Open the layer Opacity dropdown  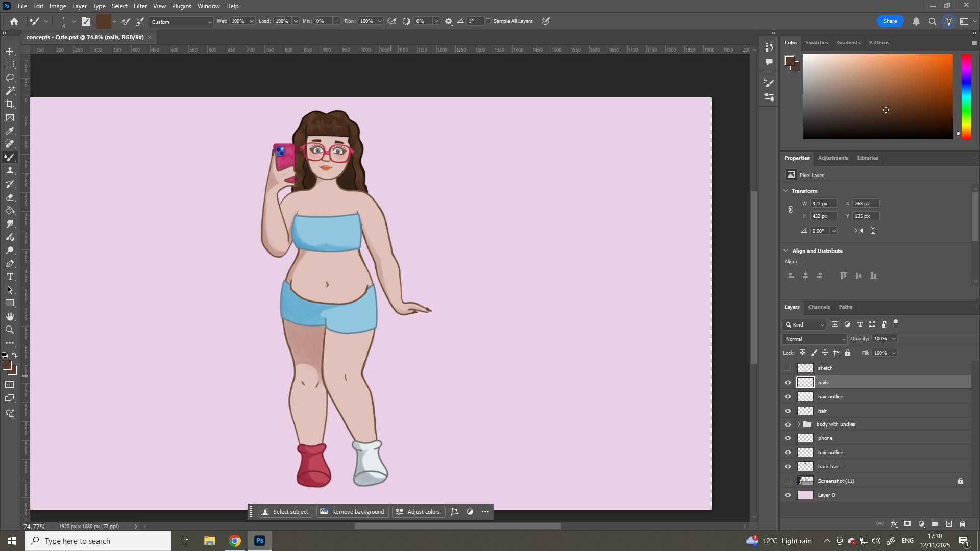click(894, 339)
